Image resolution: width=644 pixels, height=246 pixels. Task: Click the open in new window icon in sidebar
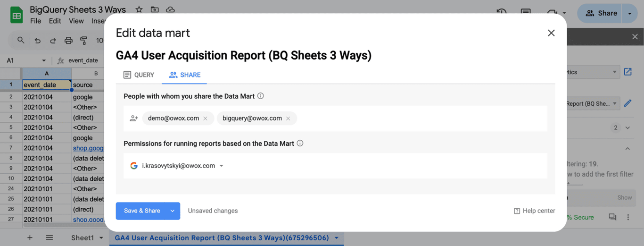tap(627, 72)
